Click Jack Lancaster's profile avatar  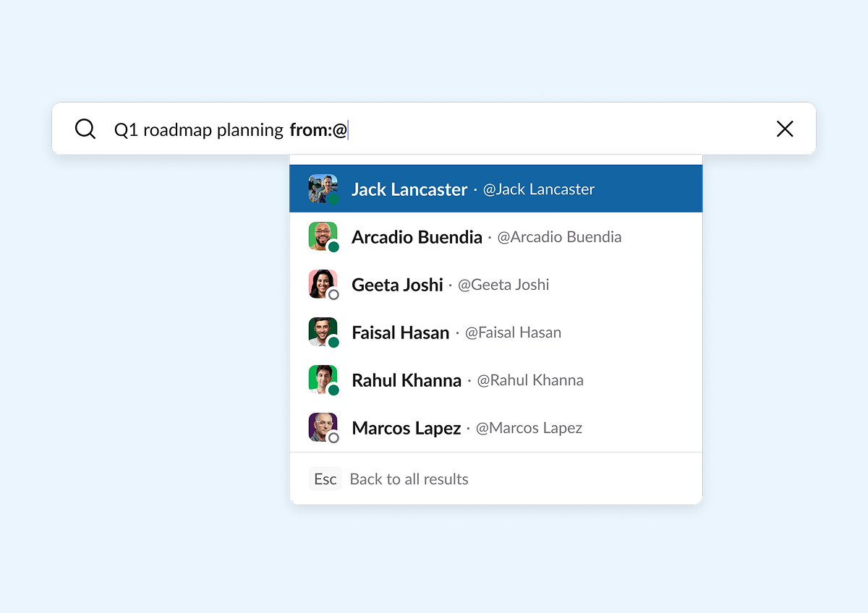tap(323, 189)
